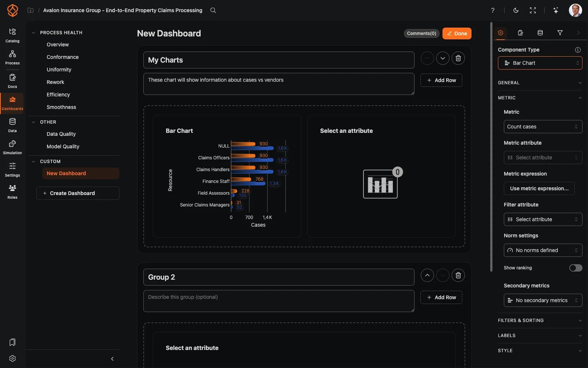Open Model Quality page
The width and height of the screenshot is (588, 368).
tap(63, 146)
